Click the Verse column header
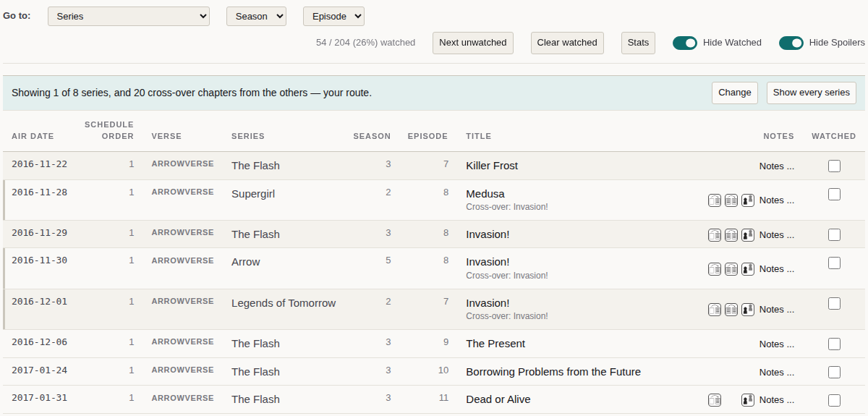 (x=166, y=136)
